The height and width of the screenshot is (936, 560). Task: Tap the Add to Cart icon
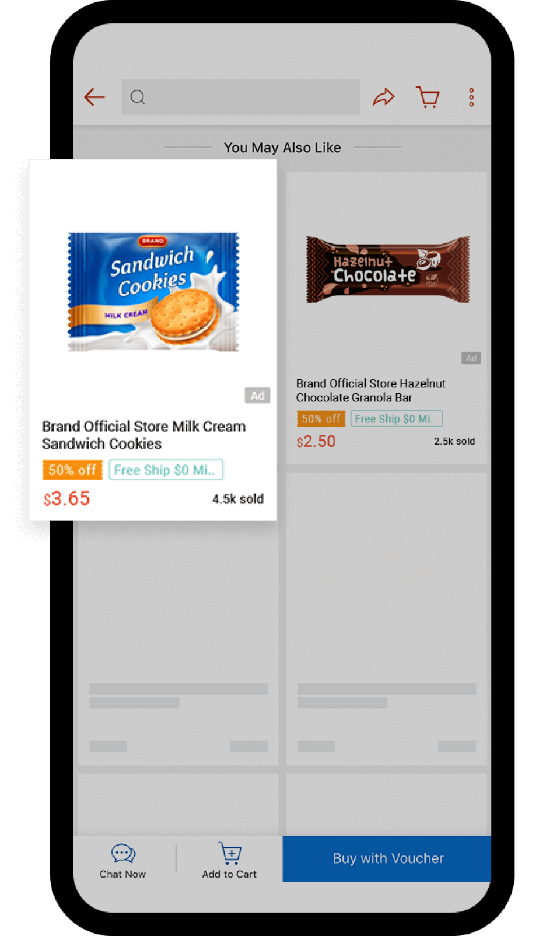point(230,853)
